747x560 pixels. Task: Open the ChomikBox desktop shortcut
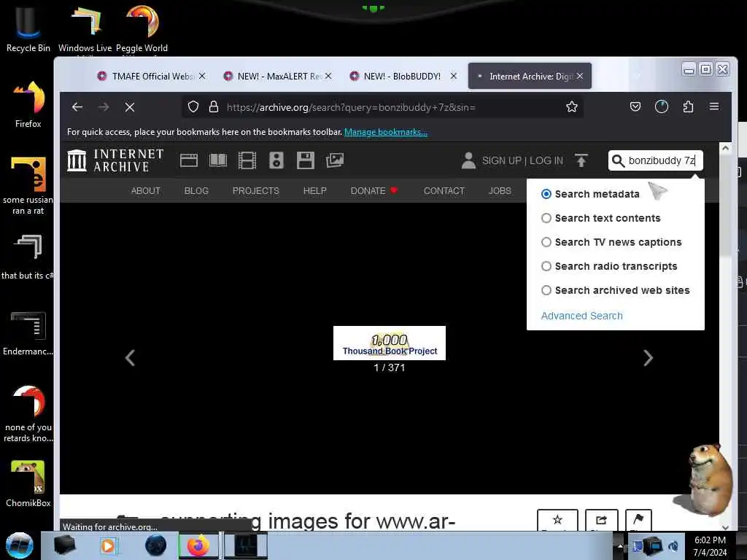pyautogui.click(x=28, y=483)
